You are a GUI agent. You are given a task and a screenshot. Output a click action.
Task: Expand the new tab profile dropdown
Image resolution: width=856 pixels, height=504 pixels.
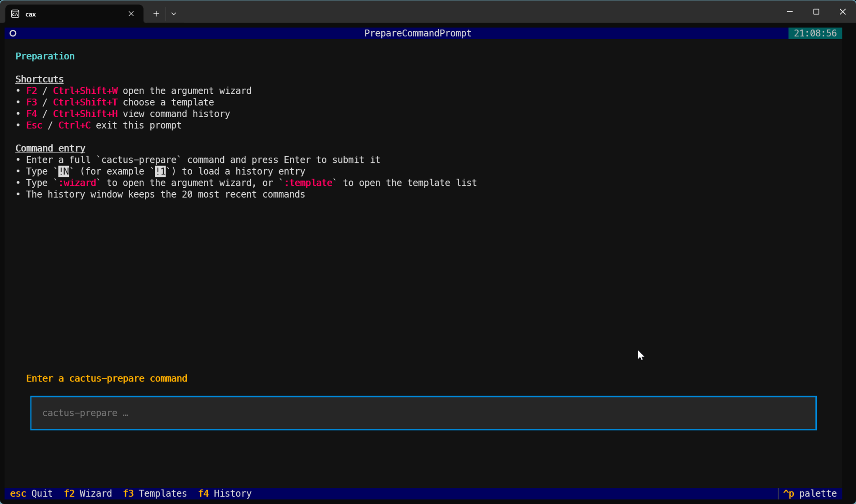coord(174,14)
